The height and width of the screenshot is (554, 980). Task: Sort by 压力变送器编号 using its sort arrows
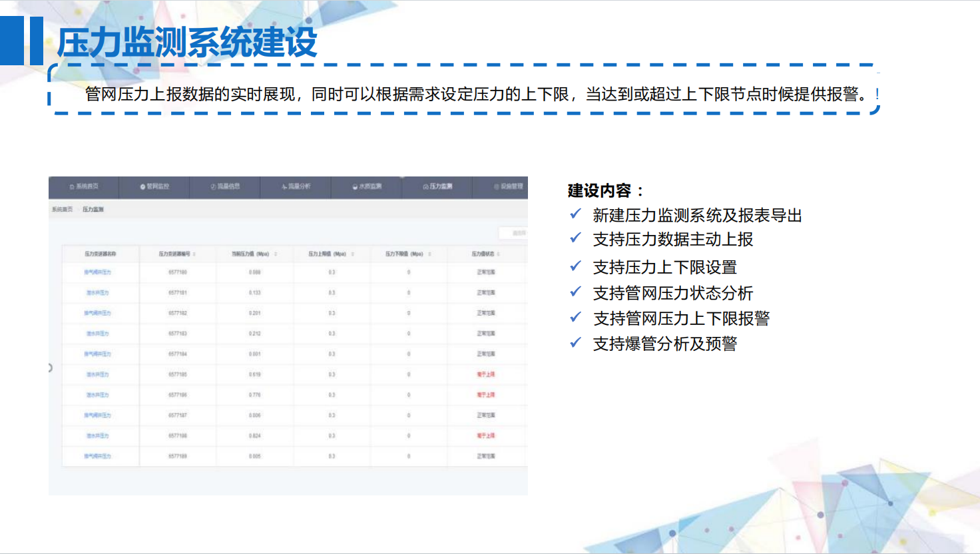click(194, 254)
